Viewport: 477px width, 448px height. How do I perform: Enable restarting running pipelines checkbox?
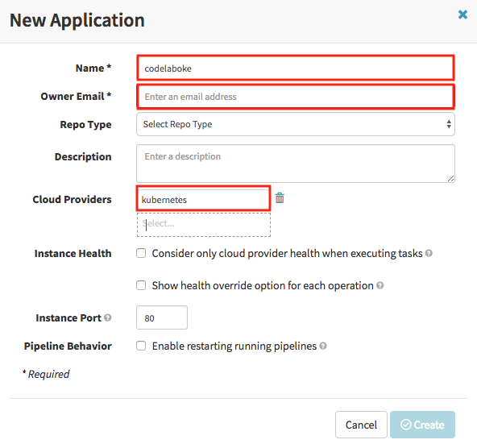[141, 346]
